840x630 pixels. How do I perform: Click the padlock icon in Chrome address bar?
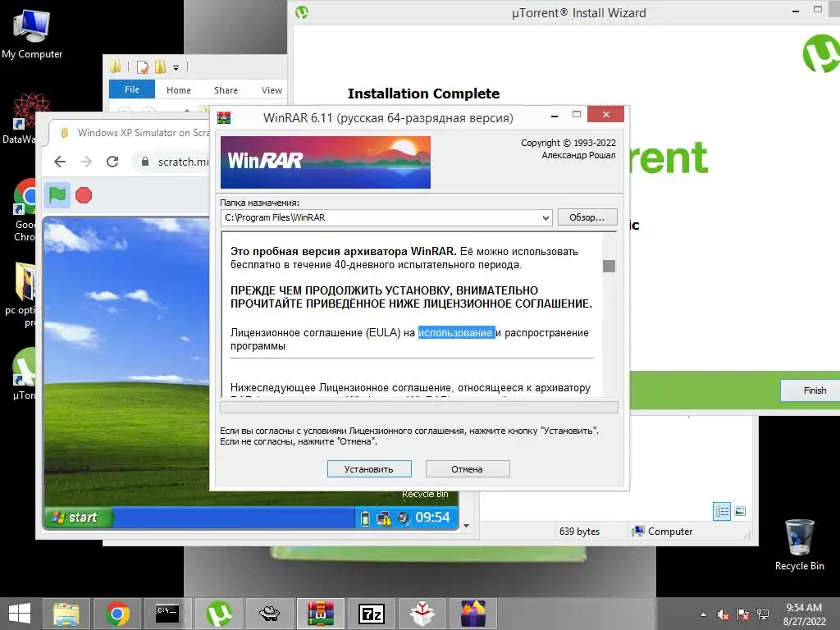click(x=144, y=162)
